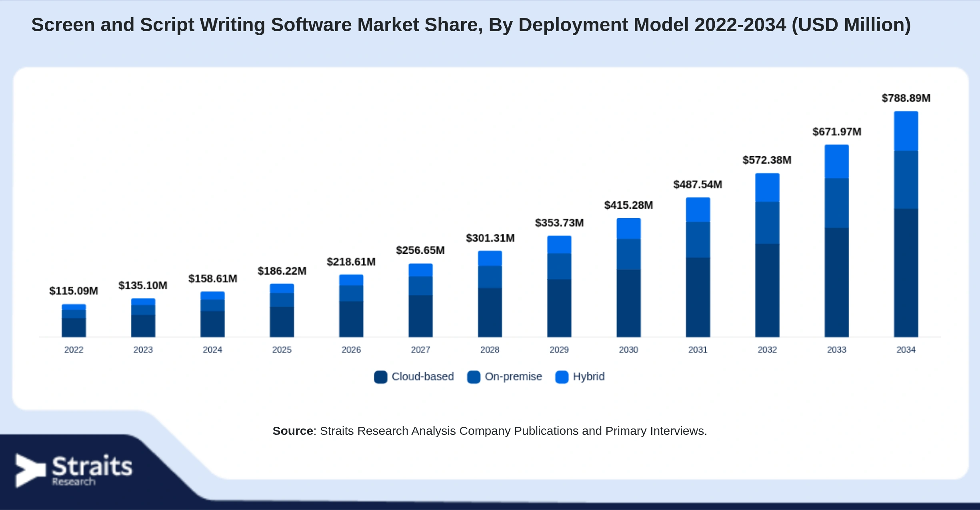Click the Cloud-based segment of the 2029 bar
Viewport: 980px width, 510px height.
pos(559,308)
